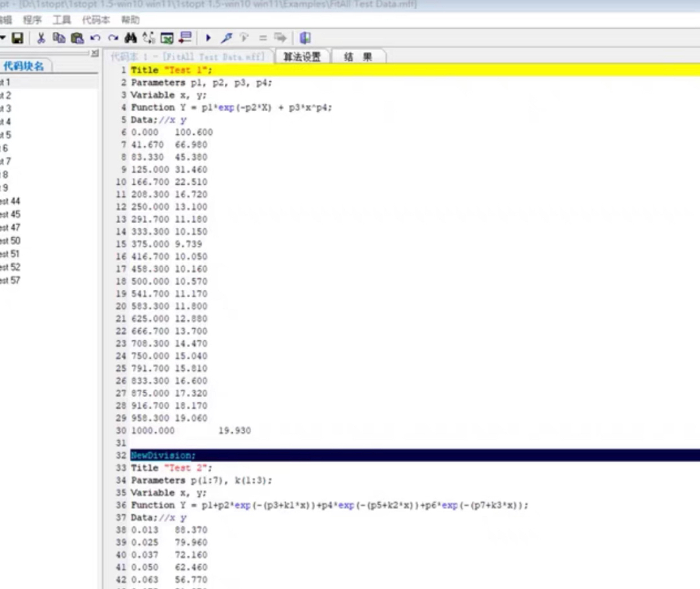Screen dimensions: 700x589
Task: Click the data row "500.000 10.570"
Action: pos(169,281)
